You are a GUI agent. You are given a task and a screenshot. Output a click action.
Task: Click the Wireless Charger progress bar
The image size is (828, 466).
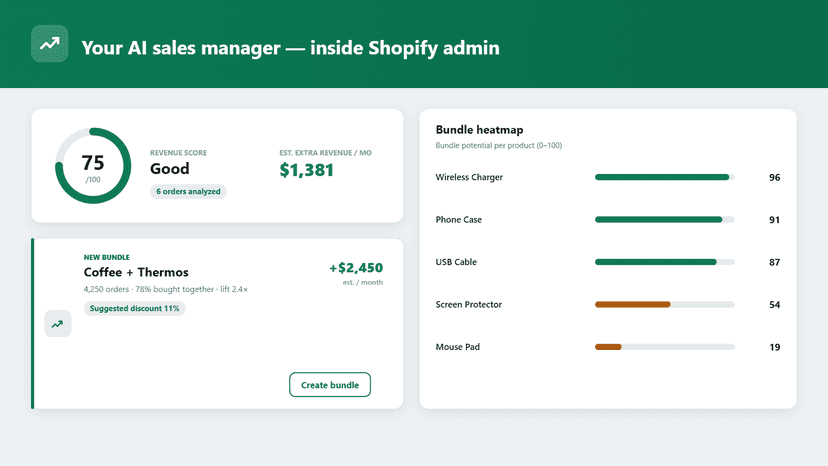tap(664, 177)
